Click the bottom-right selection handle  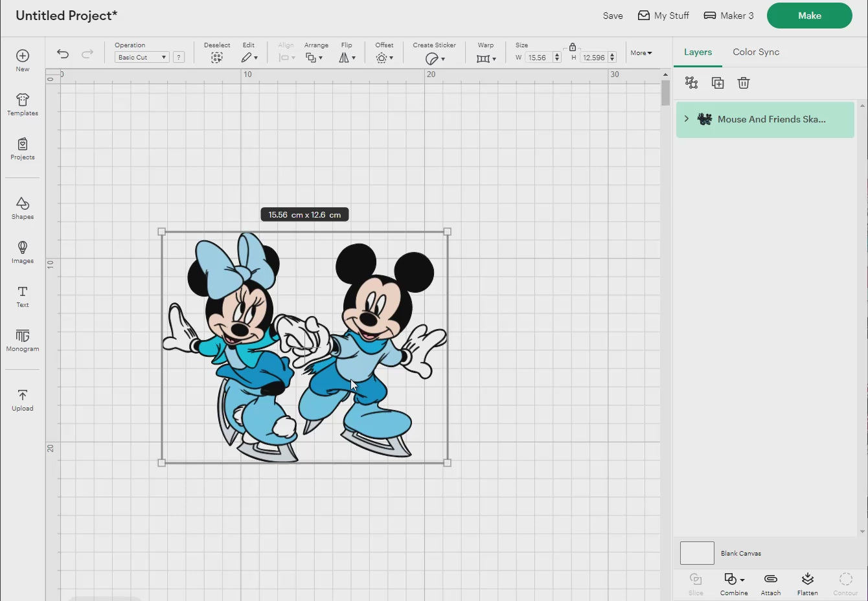(x=447, y=463)
